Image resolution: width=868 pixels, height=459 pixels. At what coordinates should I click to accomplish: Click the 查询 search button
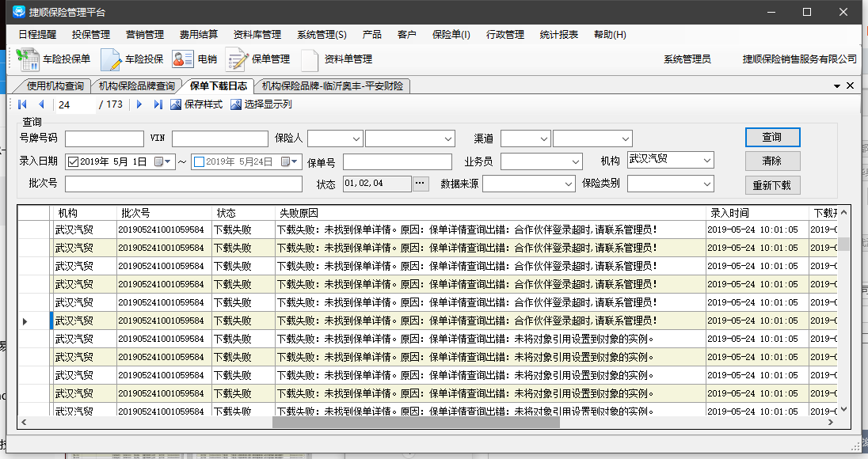(772, 138)
